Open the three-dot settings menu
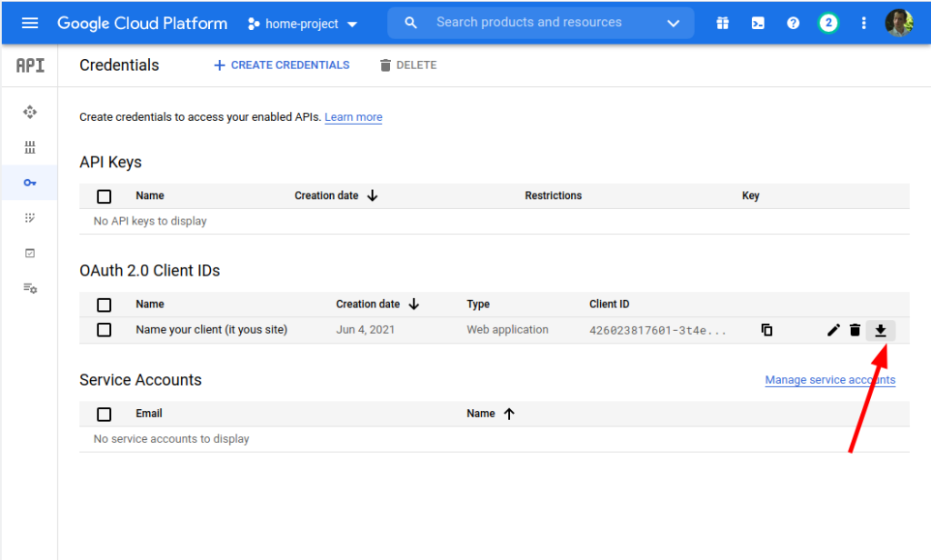Viewport: 931px width, 560px height. [864, 23]
